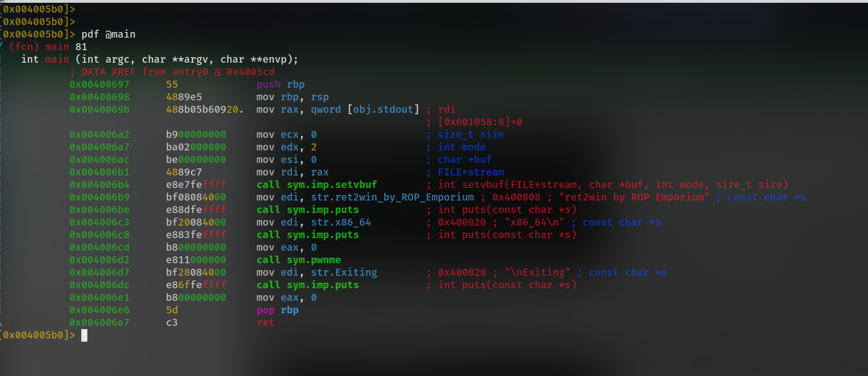This screenshot has height=376, width=868.
Task: Click opcode byte c3
Action: (172, 323)
